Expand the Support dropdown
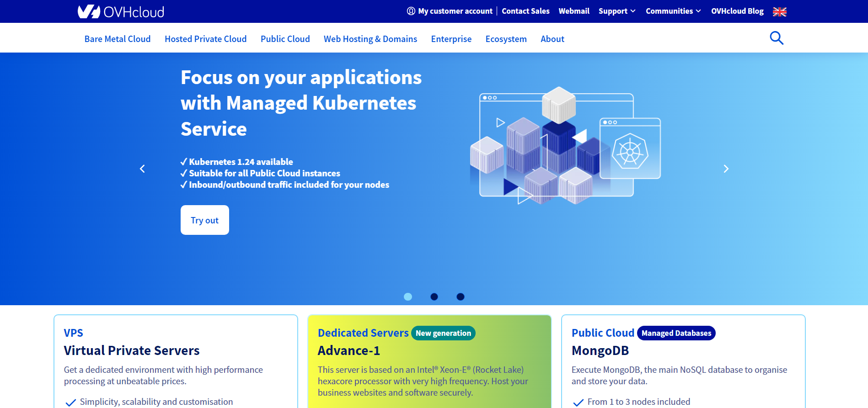The image size is (868, 408). point(617,11)
